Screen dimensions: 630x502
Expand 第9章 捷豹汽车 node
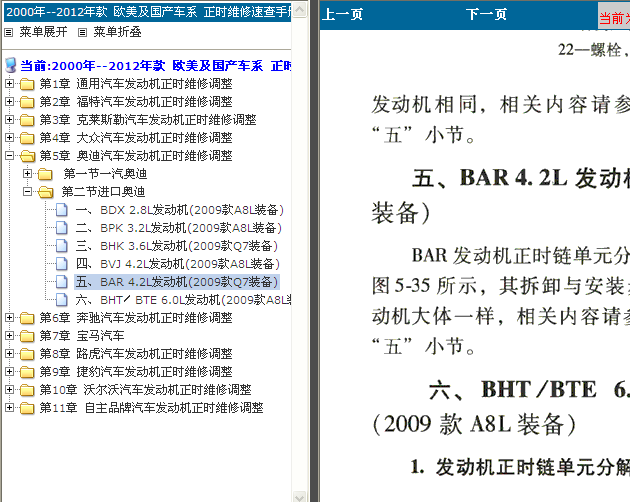[x=9, y=371]
